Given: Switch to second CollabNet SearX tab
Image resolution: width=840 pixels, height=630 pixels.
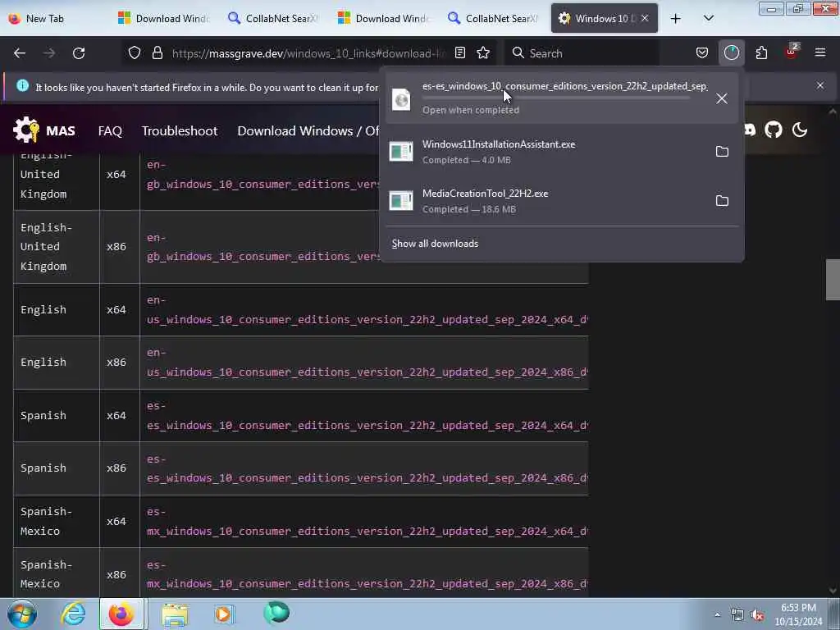Looking at the screenshot, I should pyautogui.click(x=495, y=19).
